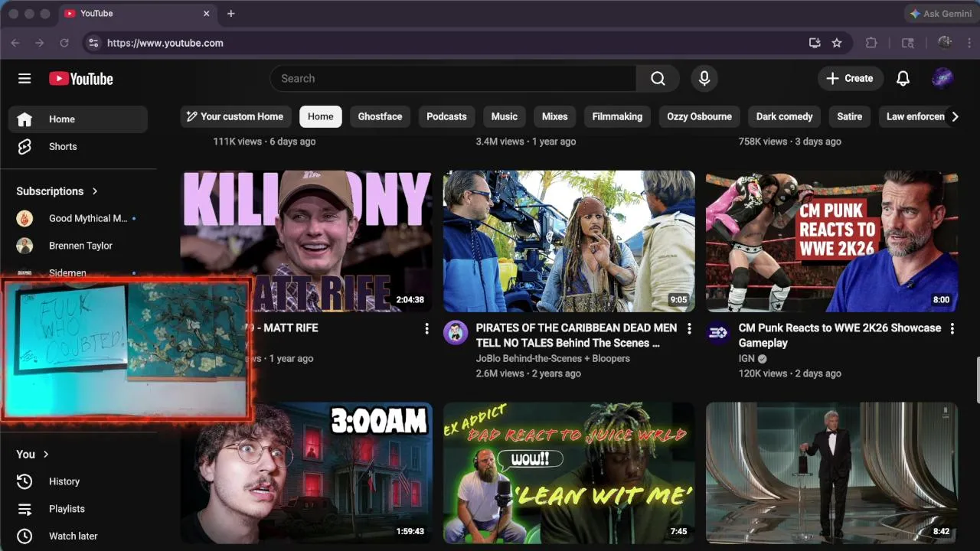Viewport: 980px width, 551px height.
Task: Open History in sidebar
Action: point(78,481)
